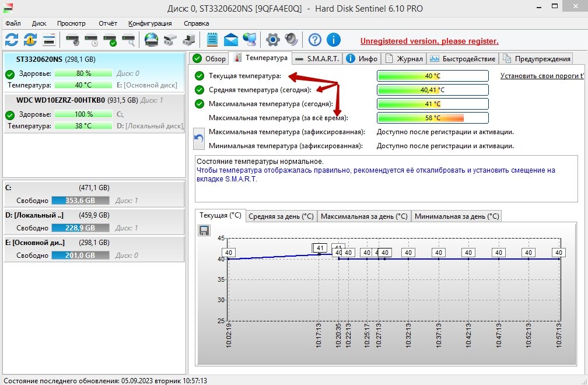The image size is (588, 385).
Task: Open the blue notepad report icon
Action: [212, 39]
